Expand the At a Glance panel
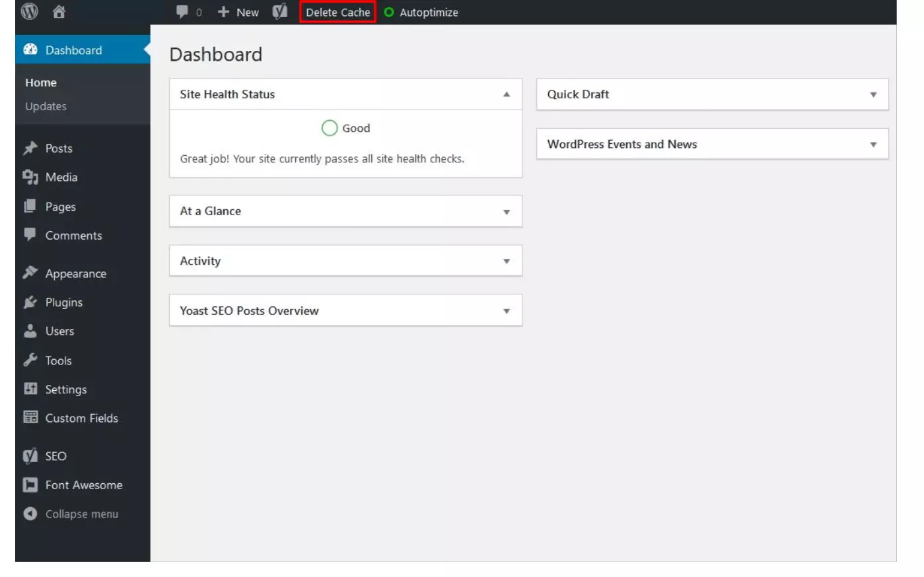 tap(507, 212)
